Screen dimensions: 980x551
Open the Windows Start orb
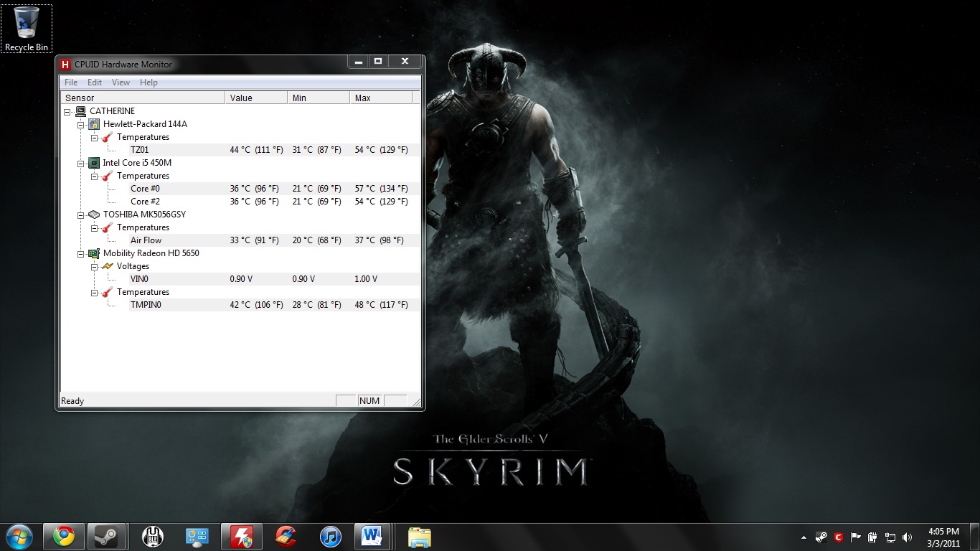19,536
